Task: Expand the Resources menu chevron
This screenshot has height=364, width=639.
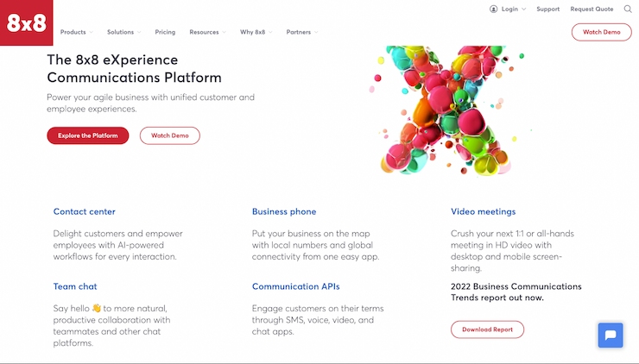Action: pos(225,32)
